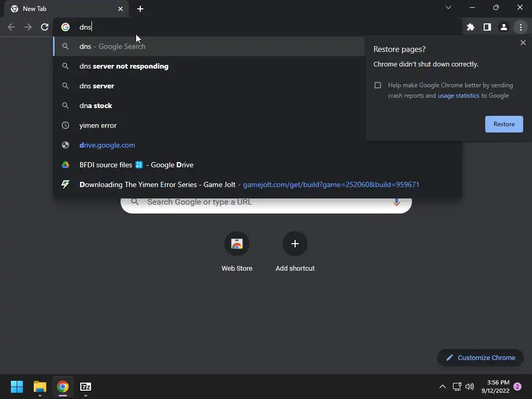Open the profile avatar menu
Image resolution: width=532 pixels, height=399 pixels.
click(504, 27)
